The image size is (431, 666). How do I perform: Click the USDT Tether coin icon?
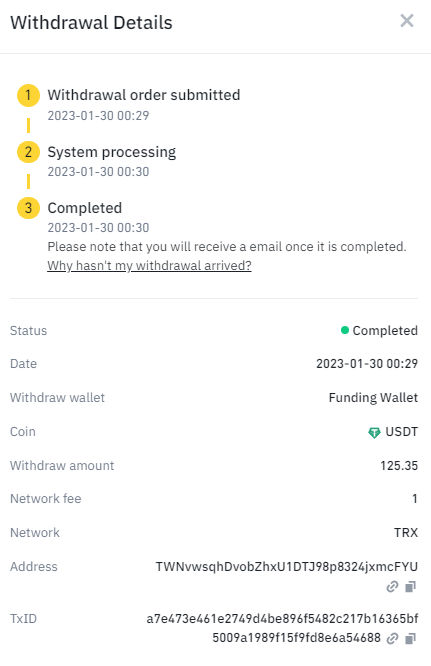click(374, 432)
